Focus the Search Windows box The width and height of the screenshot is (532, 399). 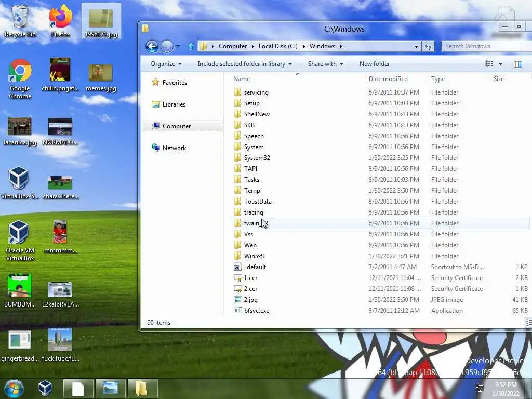click(487, 46)
